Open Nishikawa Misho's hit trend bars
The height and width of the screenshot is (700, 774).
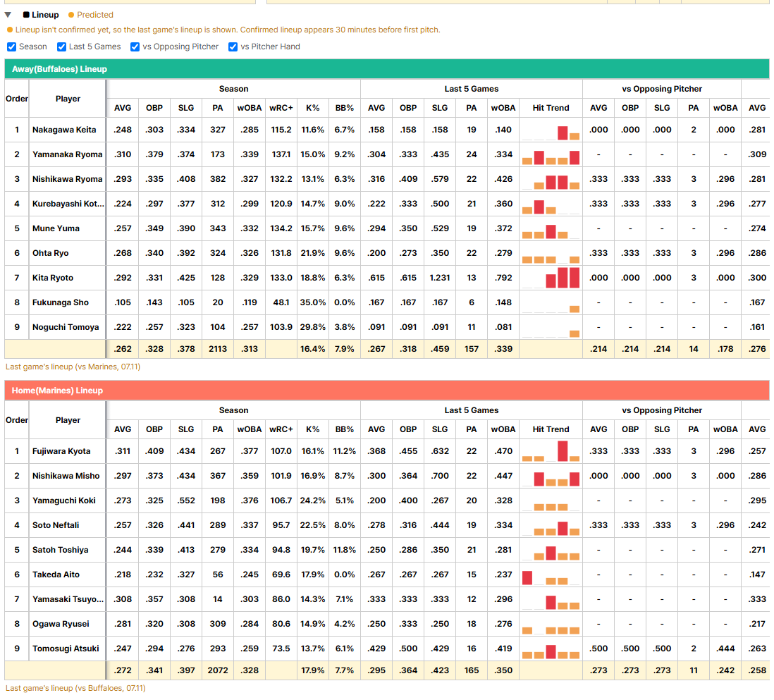click(551, 476)
